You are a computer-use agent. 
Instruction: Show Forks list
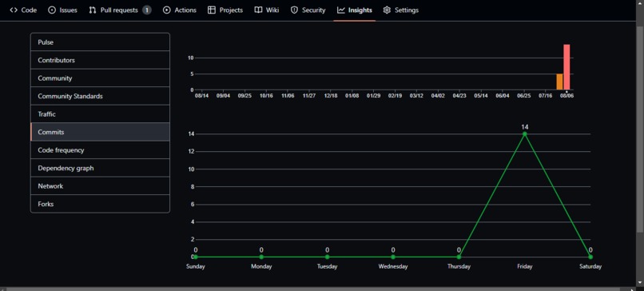click(x=100, y=204)
